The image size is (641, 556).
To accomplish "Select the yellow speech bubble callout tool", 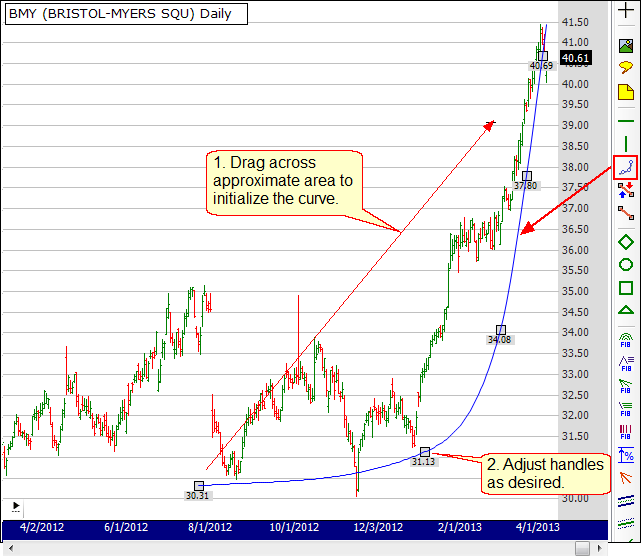I will point(626,67).
